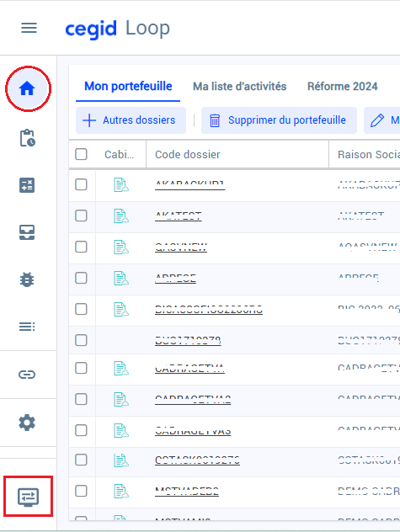Open the clipboard with clock sidebar icon
The height and width of the screenshot is (532, 400).
coord(27,138)
